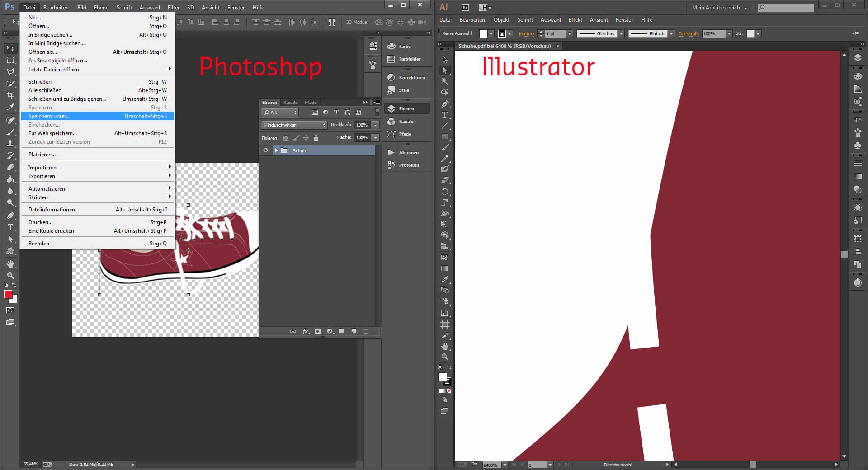This screenshot has width=868, height=470.
Task: Click the Deckkraft link in Illustrator
Action: [x=689, y=34]
